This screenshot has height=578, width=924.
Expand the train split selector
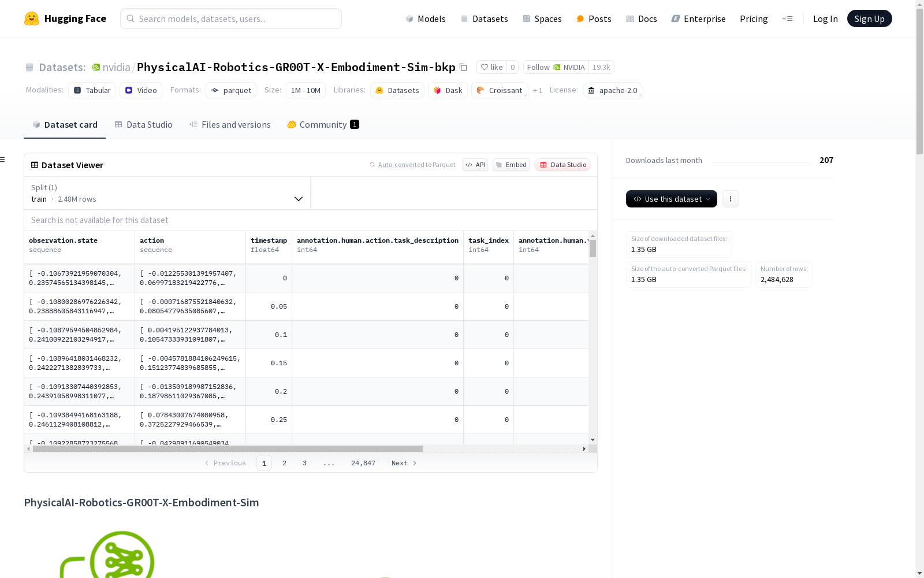167,193
